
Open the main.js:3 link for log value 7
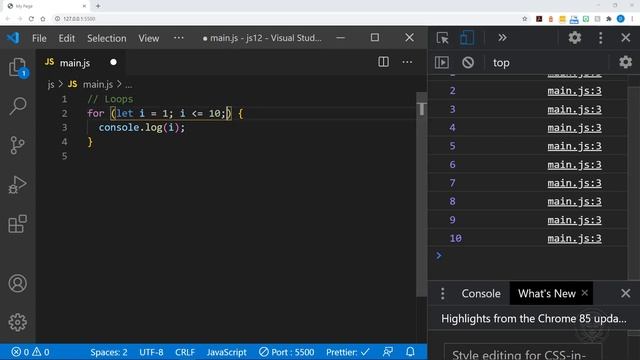coord(574,183)
